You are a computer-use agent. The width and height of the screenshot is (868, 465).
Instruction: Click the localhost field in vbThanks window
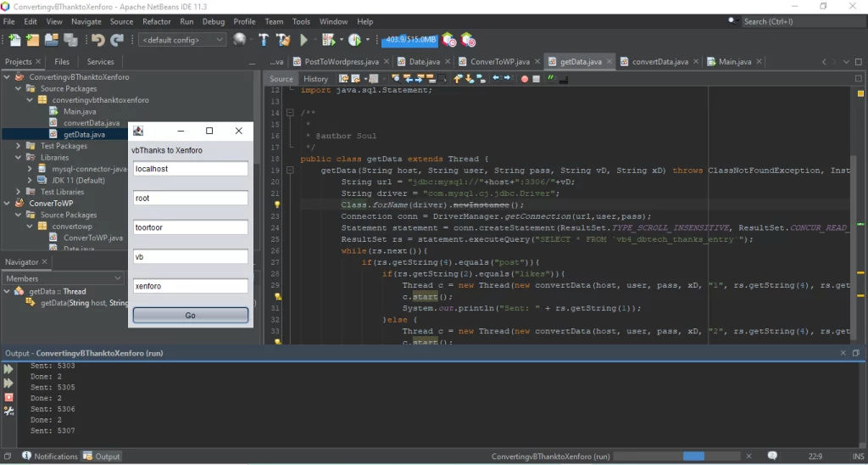(x=191, y=169)
